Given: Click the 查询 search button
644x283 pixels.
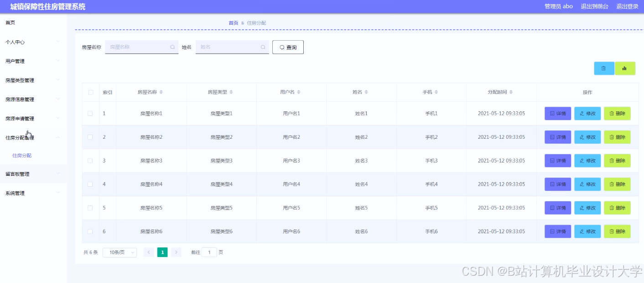Looking at the screenshot, I should [x=288, y=47].
